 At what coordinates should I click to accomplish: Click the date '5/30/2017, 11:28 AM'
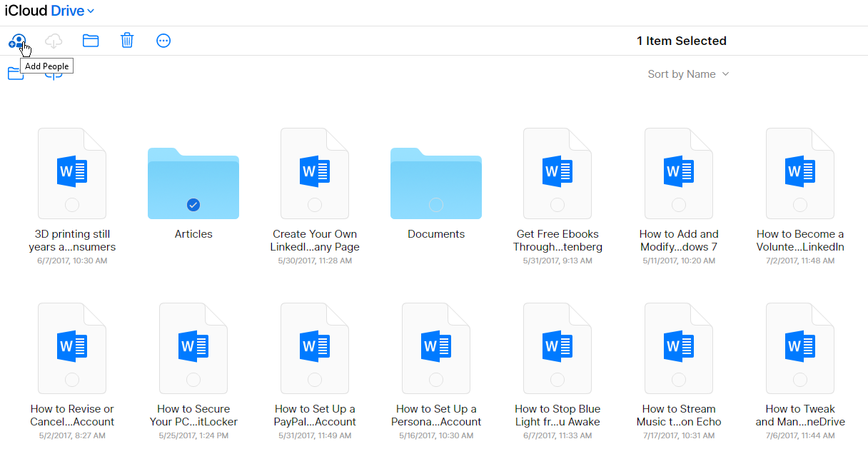315,261
